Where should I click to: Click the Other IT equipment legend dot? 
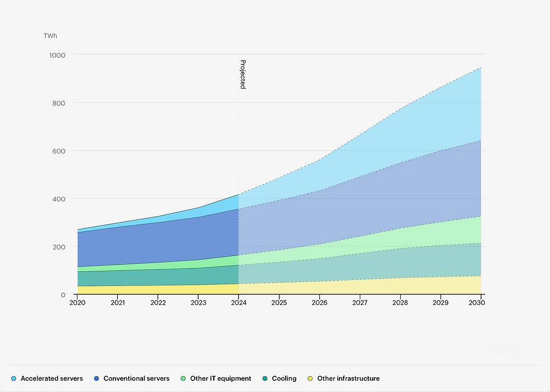185,379
